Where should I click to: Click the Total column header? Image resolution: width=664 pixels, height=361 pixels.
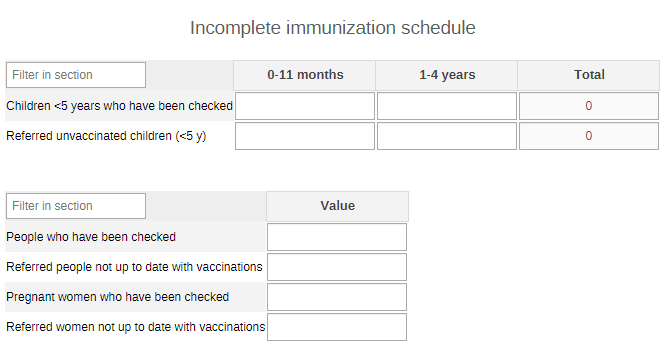coord(589,75)
